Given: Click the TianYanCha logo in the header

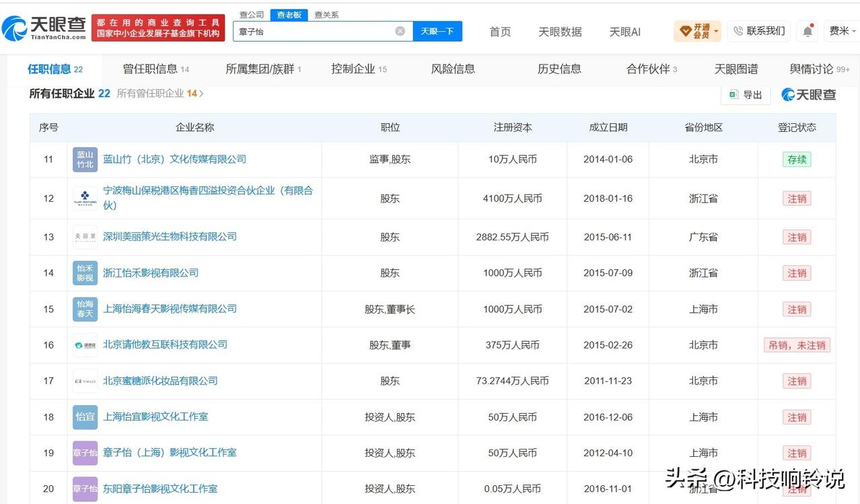Looking at the screenshot, I should tap(44, 28).
